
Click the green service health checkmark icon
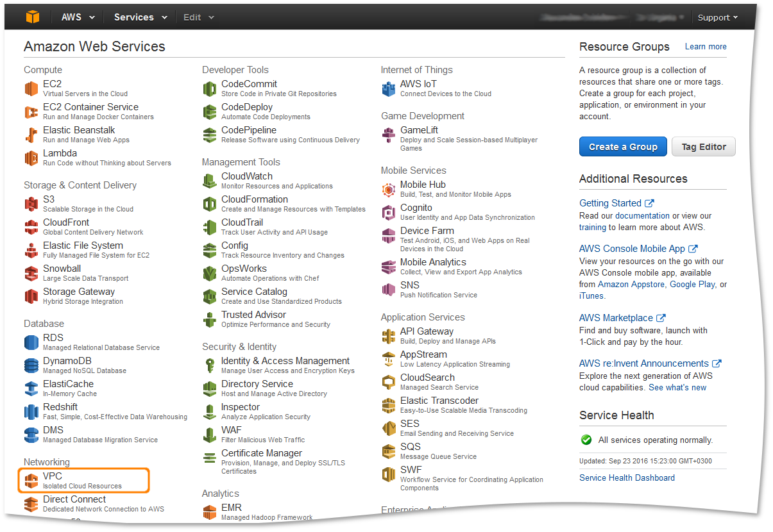point(586,440)
